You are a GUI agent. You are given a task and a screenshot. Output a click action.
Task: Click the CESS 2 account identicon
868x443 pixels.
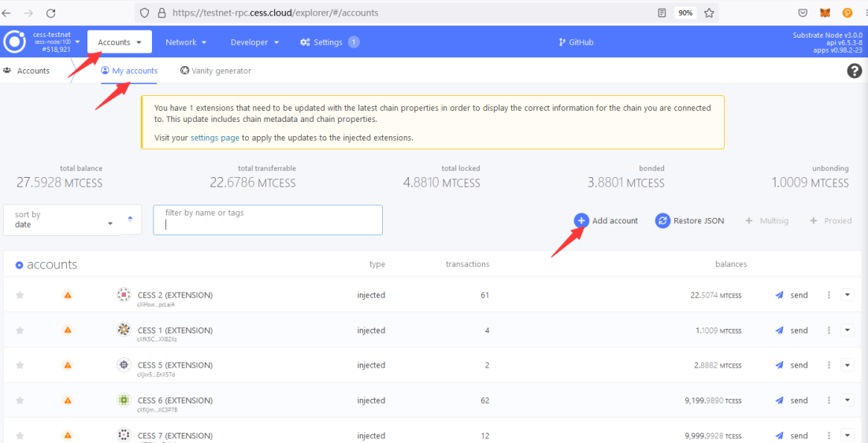pos(124,295)
